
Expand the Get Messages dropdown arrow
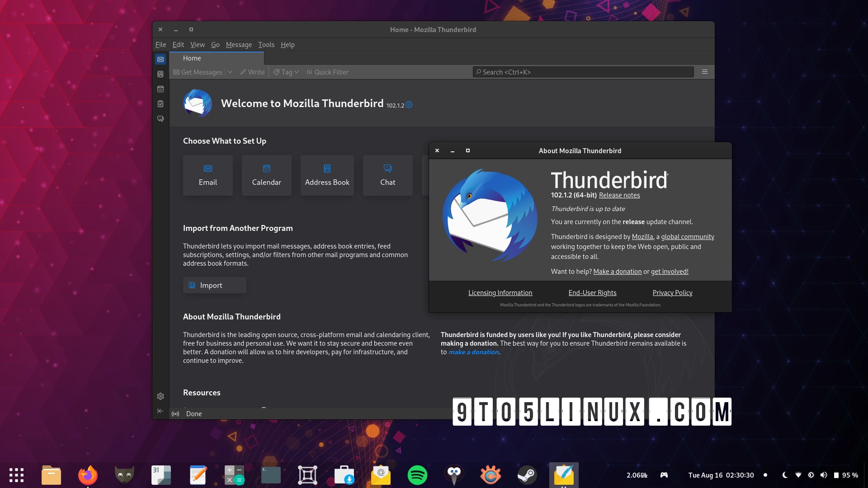coord(230,72)
